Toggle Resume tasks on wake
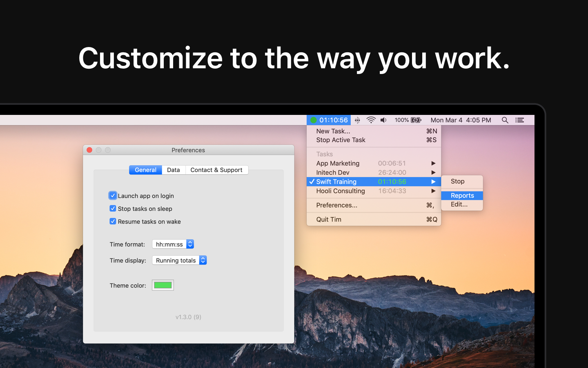This screenshot has height=368, width=588. tap(113, 221)
